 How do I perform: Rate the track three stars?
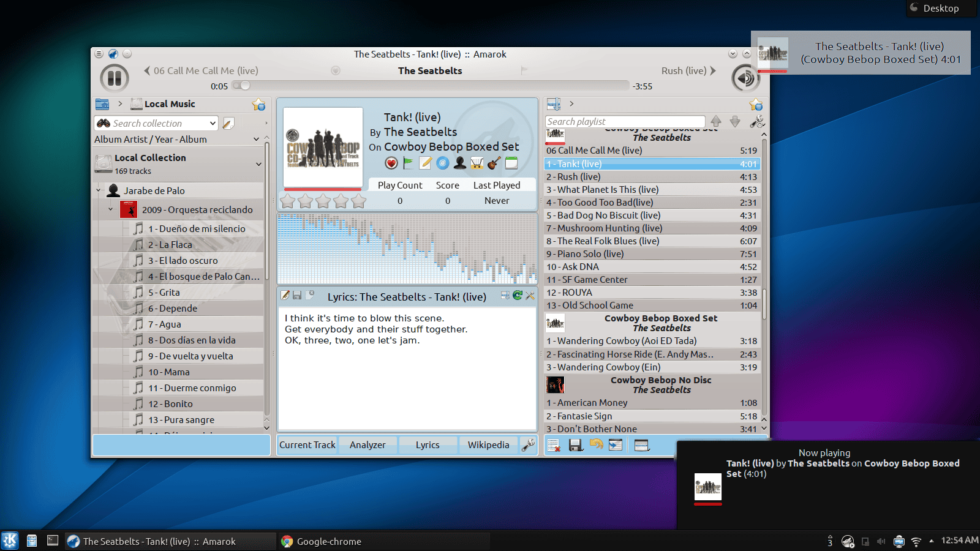(x=323, y=201)
